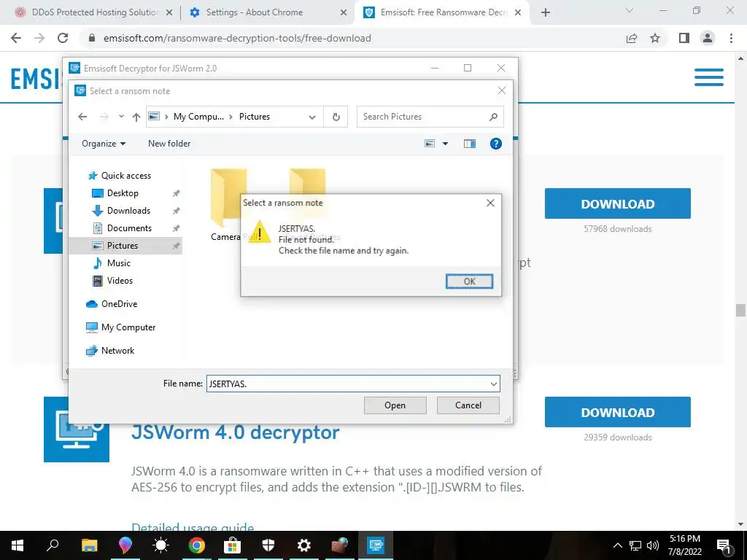Click the blue help question mark icon
747x560 pixels.
[x=495, y=144]
